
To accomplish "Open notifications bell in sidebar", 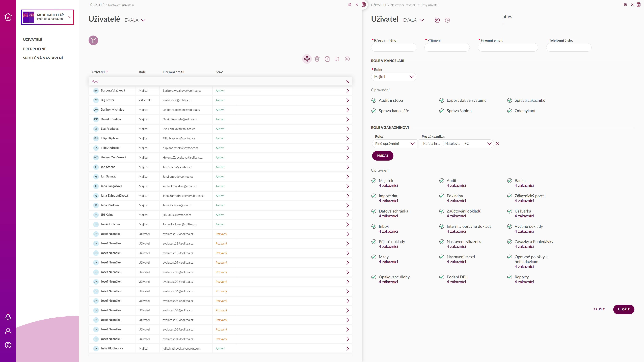I will (x=8, y=317).
